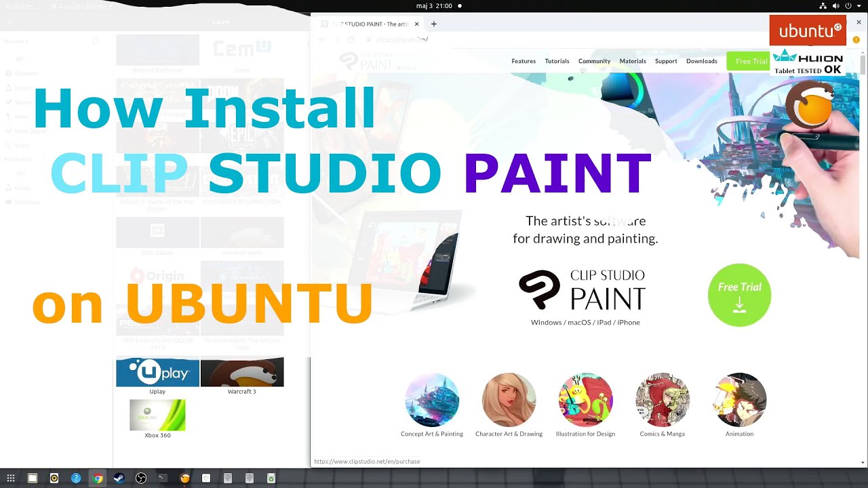Open the Show Applications grid in the dock
The width and height of the screenshot is (868, 488).
11,479
